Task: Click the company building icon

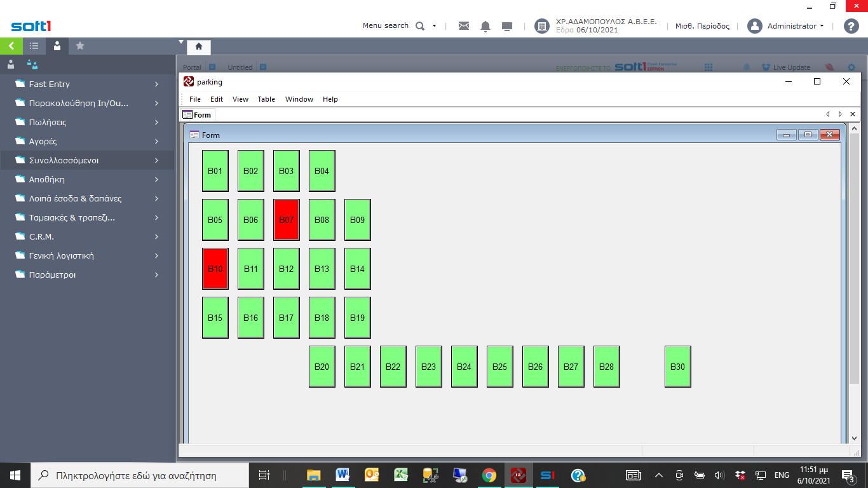Action: (x=541, y=26)
